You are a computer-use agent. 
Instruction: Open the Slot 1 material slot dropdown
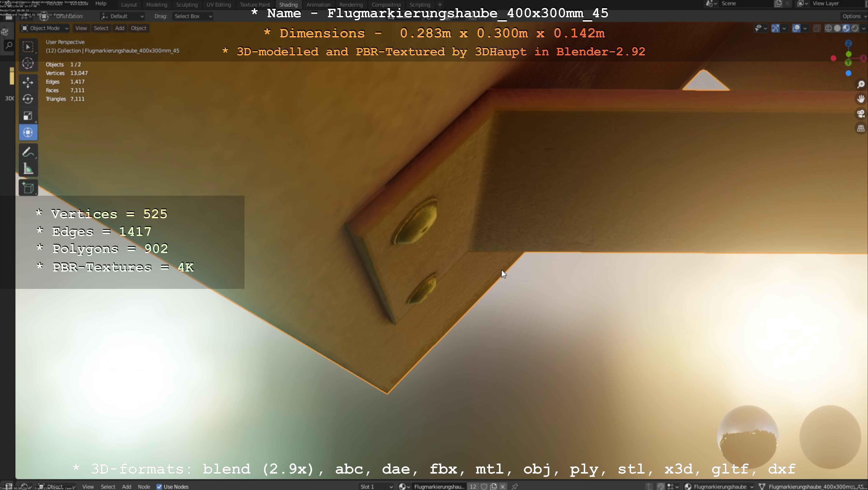pos(376,486)
